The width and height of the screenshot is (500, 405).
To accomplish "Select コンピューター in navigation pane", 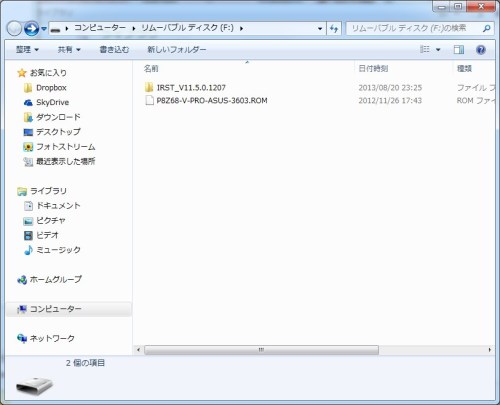I will (69, 309).
